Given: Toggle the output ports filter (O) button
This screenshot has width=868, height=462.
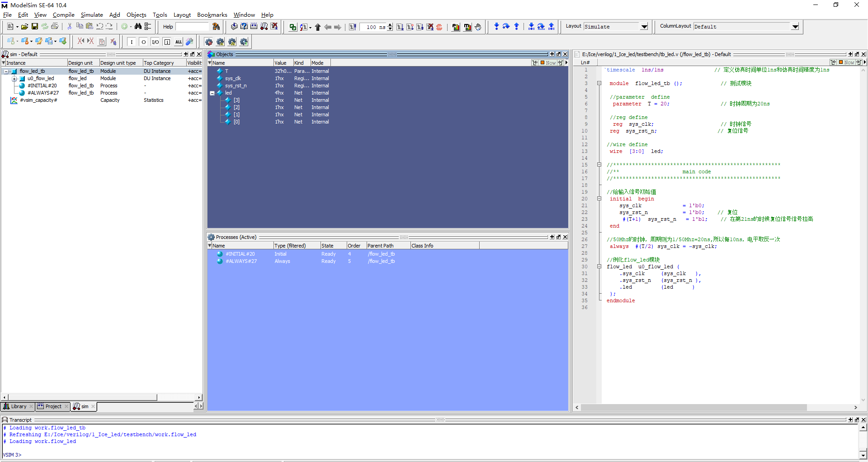Looking at the screenshot, I should pyautogui.click(x=143, y=42).
